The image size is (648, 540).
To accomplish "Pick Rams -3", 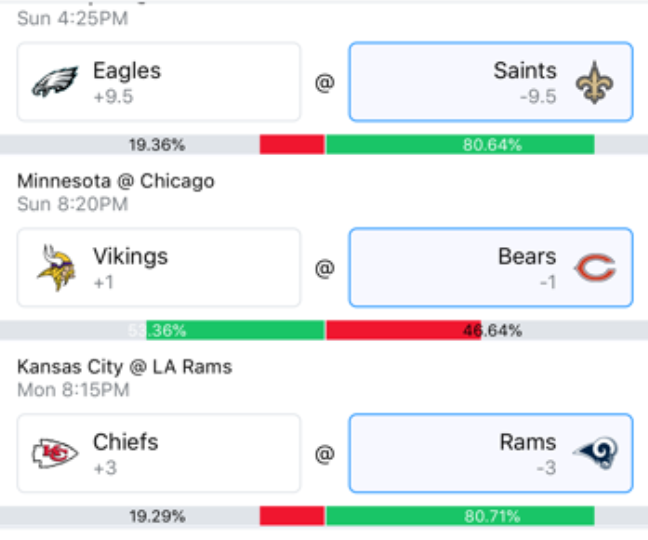I will click(x=490, y=454).
